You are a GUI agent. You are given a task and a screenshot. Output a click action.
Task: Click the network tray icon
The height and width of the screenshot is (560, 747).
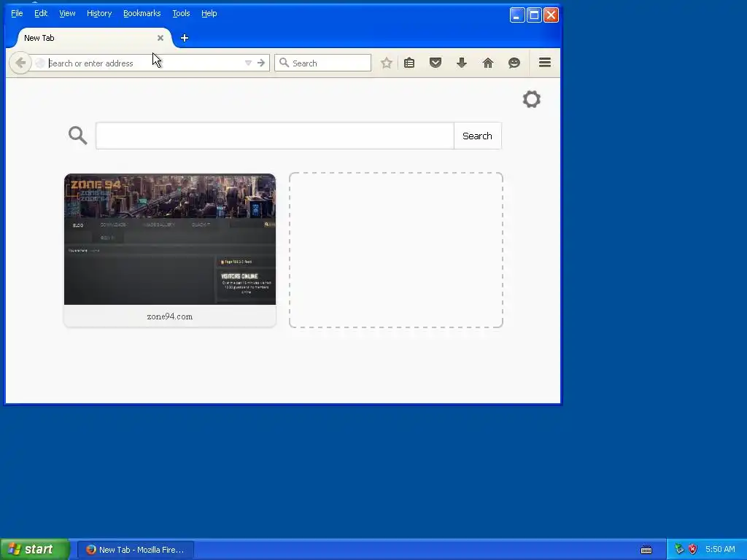pos(679,550)
